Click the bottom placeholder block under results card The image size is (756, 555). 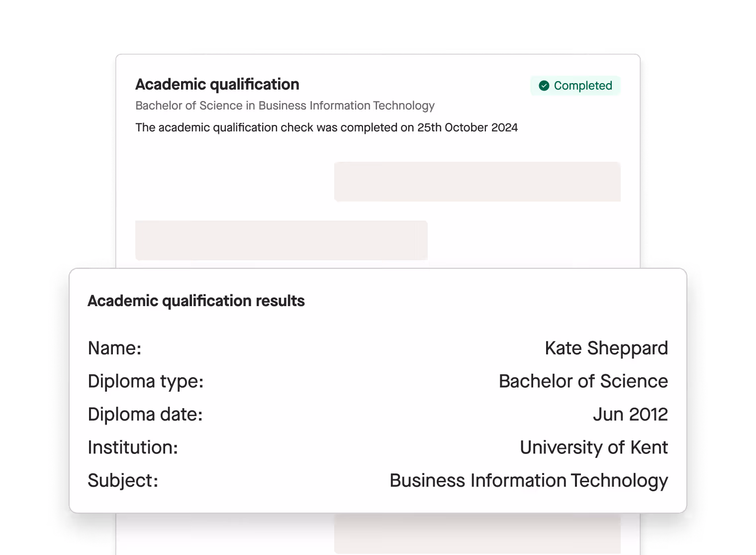pos(477,534)
